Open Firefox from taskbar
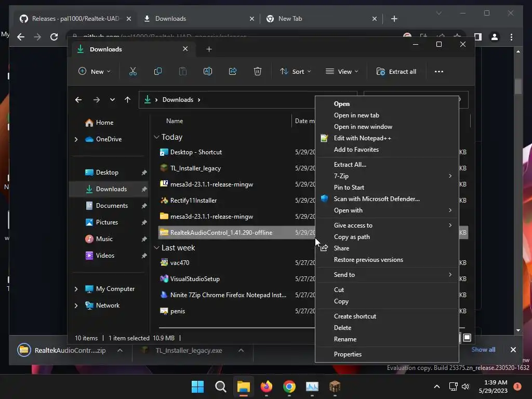Image resolution: width=532 pixels, height=399 pixels. pyautogui.click(x=267, y=387)
